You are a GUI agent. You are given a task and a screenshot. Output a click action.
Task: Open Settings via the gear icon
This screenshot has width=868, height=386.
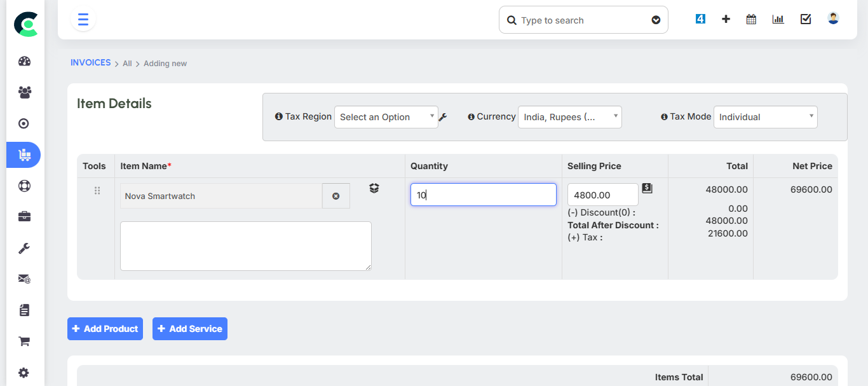point(24,372)
